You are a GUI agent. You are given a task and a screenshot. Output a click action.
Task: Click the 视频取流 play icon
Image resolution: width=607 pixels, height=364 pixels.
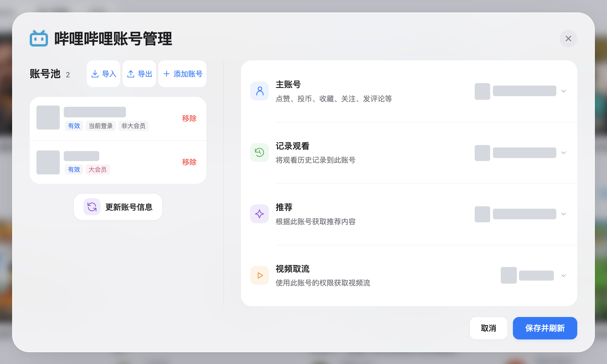point(259,275)
